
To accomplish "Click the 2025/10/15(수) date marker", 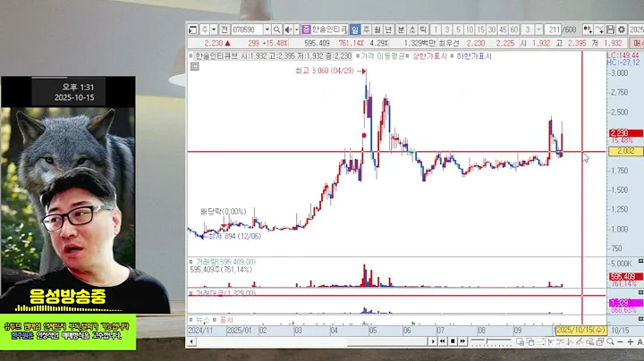I will 580,331.
